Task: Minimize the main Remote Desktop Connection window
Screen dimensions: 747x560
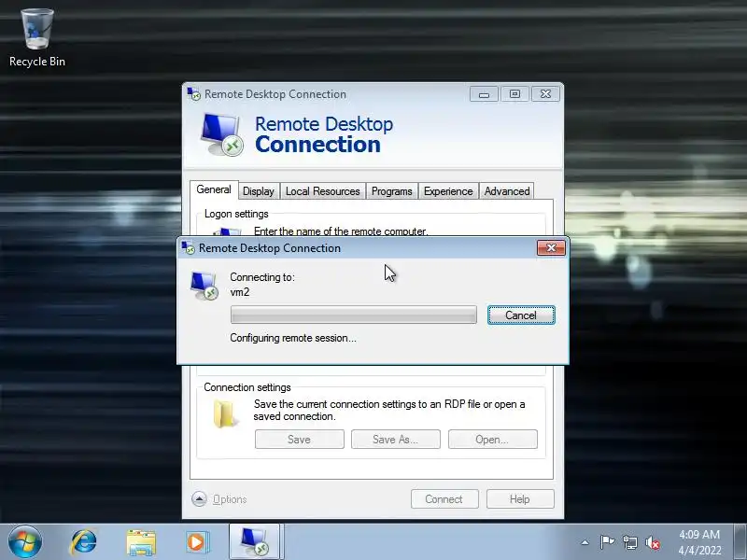Action: [484, 94]
